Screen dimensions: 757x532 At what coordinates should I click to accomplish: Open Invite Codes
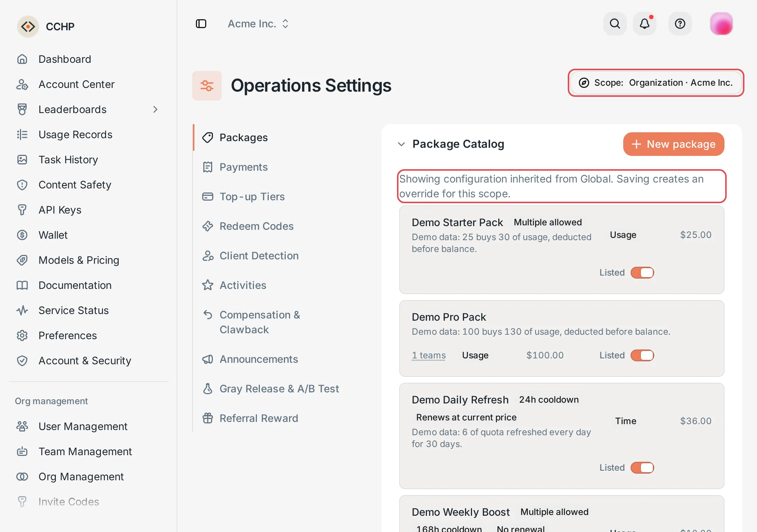point(89,502)
